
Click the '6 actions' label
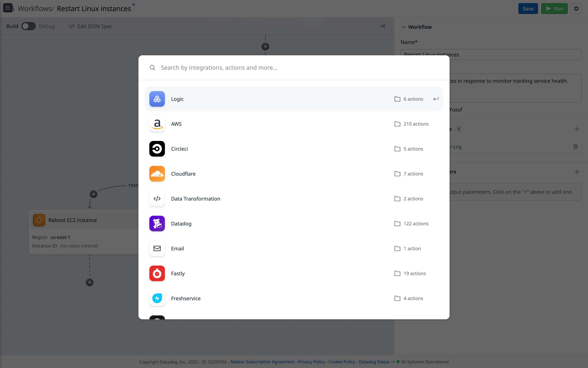pyautogui.click(x=413, y=99)
